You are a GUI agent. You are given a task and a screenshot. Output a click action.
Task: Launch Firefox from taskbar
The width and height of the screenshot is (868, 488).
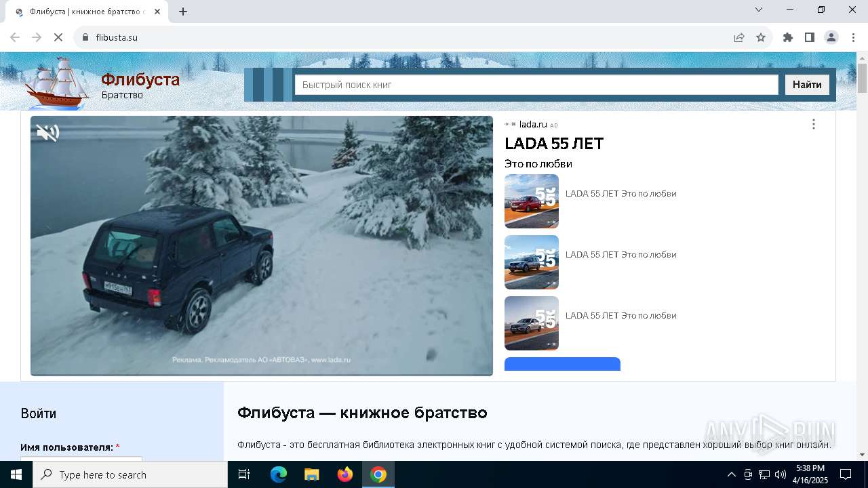(x=345, y=474)
